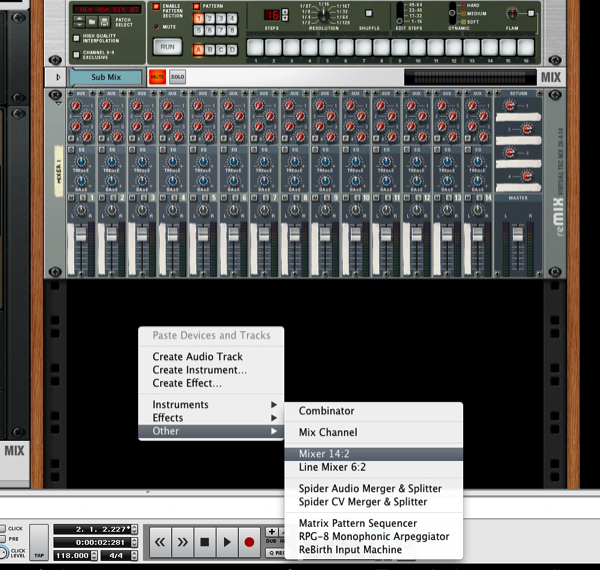
Task: Click the Redrum RUN button
Action: 168,47
